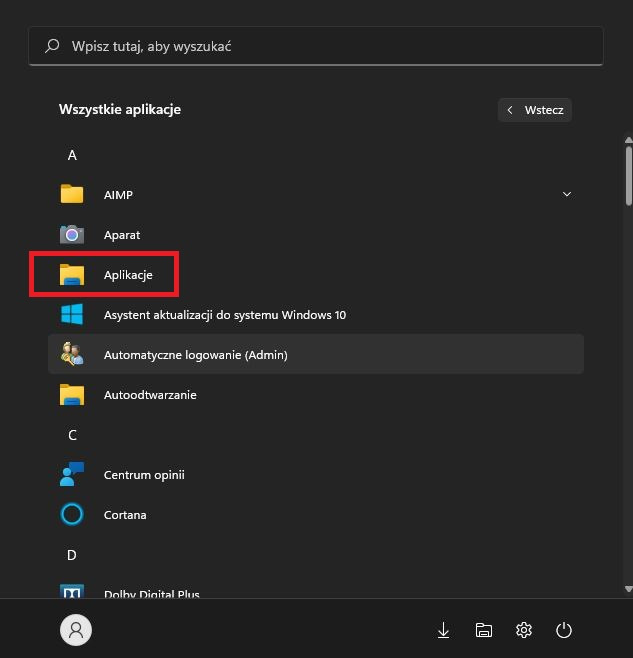
Task: Click the power button icon
Action: pos(563,630)
